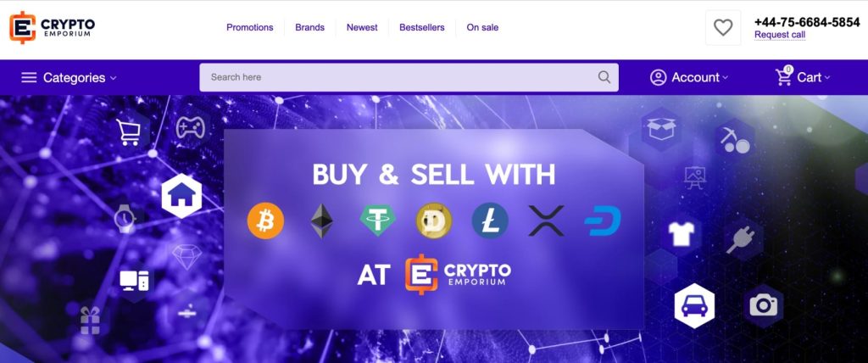The image size is (868, 363).
Task: Open the shopping cart icon
Action: [784, 76]
